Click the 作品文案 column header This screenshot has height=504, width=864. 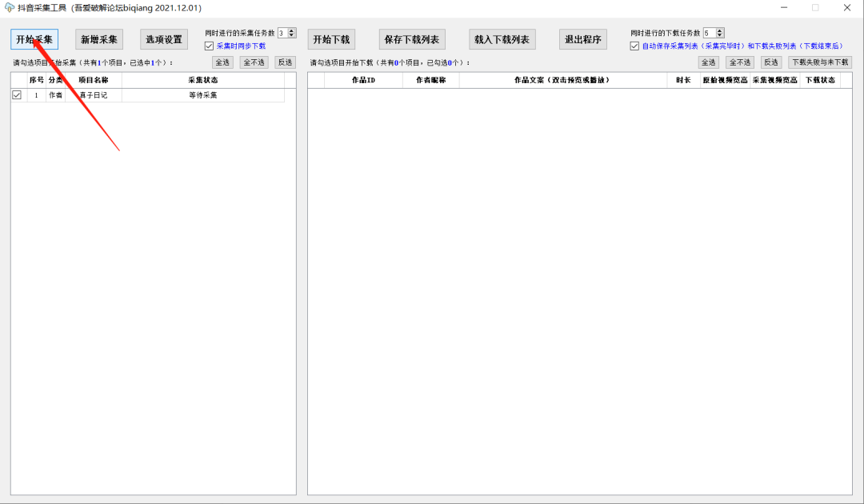tap(562, 80)
